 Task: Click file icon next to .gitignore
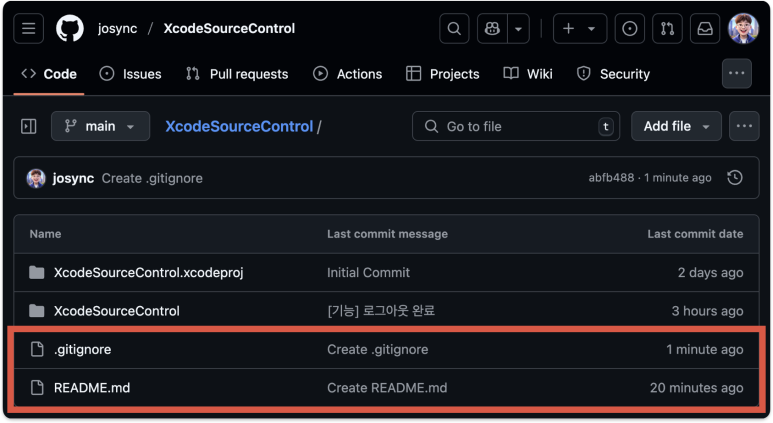pyautogui.click(x=37, y=349)
